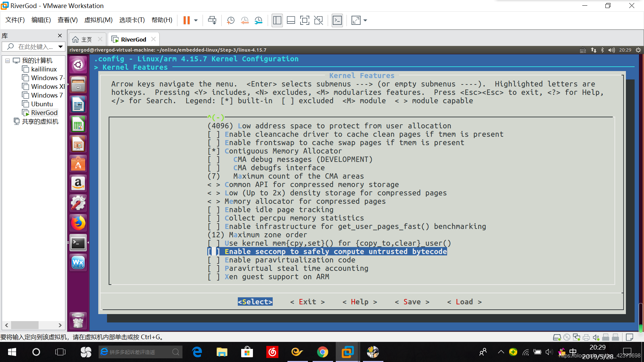
Task: Click Send Ctrl+Alt+Del toolbar icon
Action: pyautogui.click(x=212, y=20)
